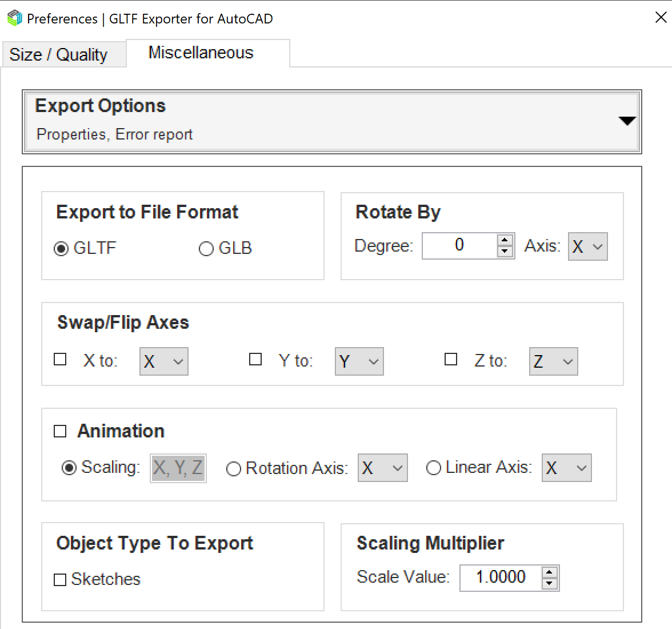Expand the Export Options dropdown arrow
Image resolution: width=672 pixels, height=629 pixels.
coord(627,121)
